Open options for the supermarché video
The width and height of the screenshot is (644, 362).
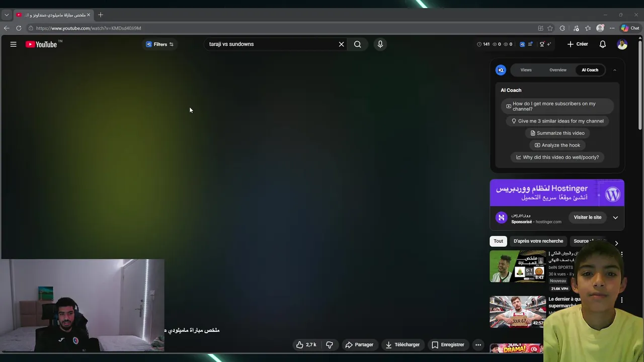pos(622,300)
